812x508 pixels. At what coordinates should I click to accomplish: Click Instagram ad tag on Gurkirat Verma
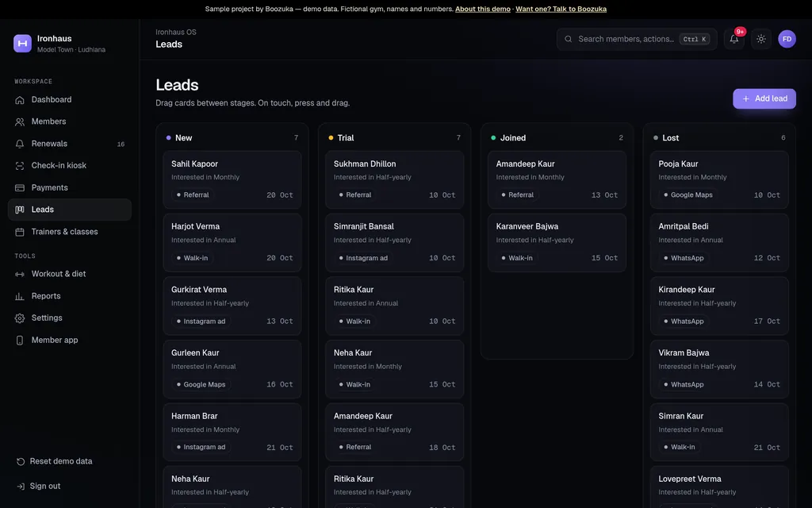point(201,321)
